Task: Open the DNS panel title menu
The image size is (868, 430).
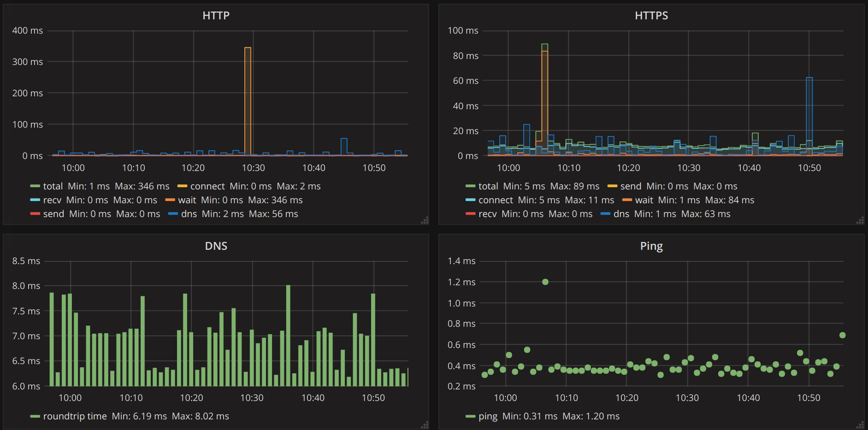Action: click(x=216, y=246)
